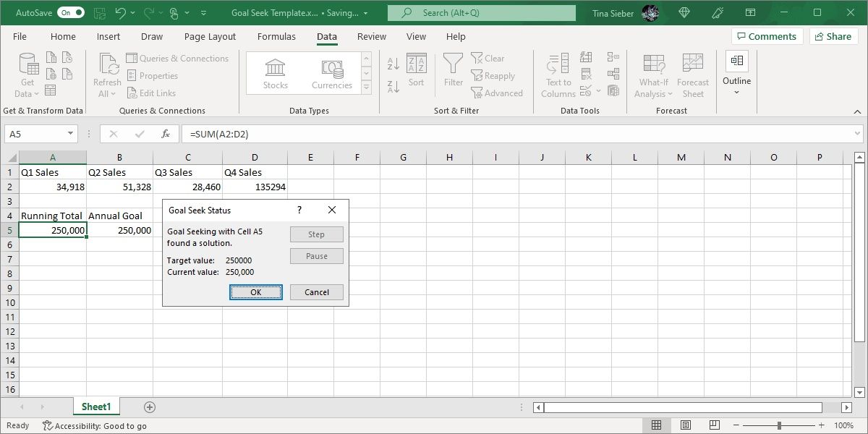Open the Name Box dropdown arrow
868x434 pixels.
71,134
